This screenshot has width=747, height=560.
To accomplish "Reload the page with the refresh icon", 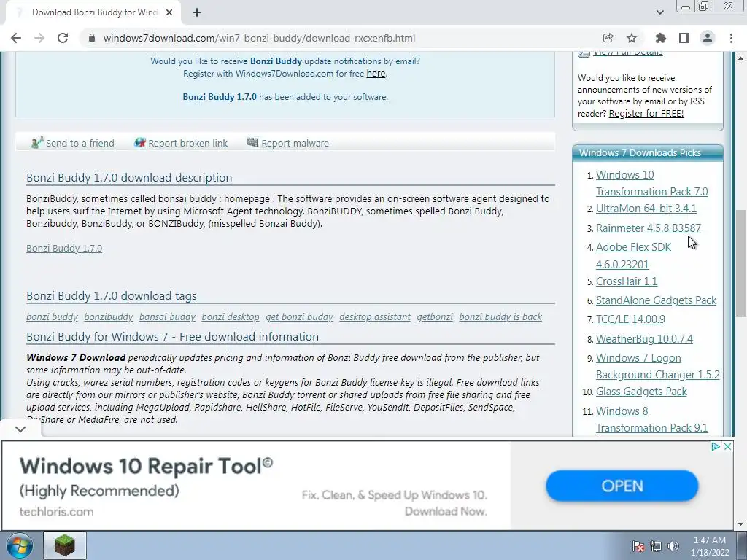I will (63, 38).
